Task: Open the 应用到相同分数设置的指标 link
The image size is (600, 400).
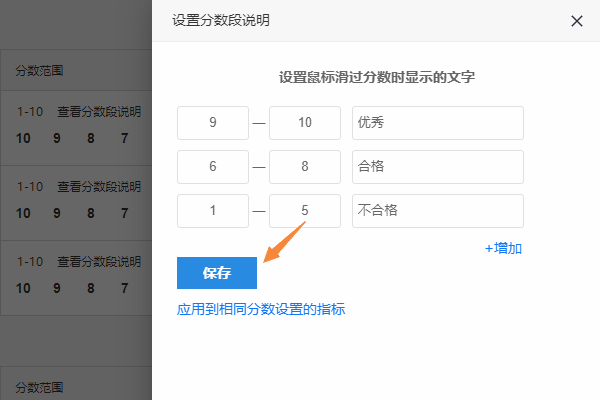Action: (261, 309)
